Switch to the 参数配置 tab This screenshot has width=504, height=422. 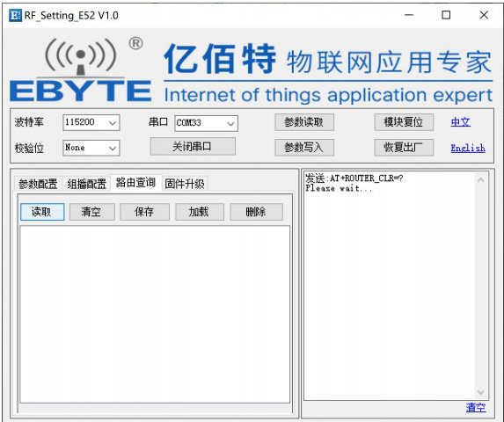tap(38, 184)
